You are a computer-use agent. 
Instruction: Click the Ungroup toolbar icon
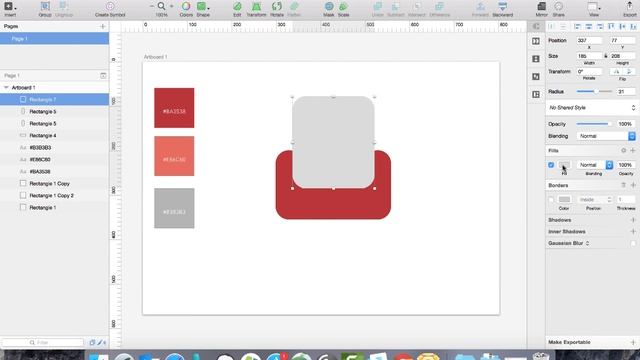64,6
